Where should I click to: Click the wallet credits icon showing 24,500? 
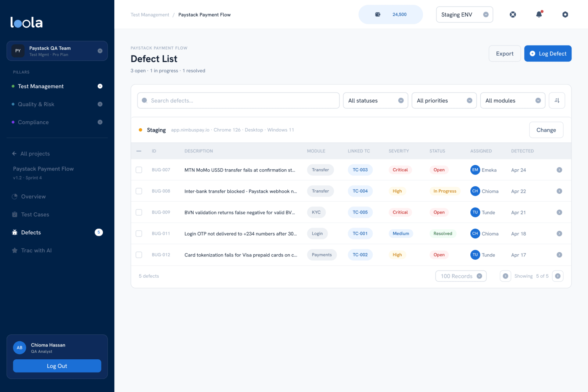[x=378, y=14]
